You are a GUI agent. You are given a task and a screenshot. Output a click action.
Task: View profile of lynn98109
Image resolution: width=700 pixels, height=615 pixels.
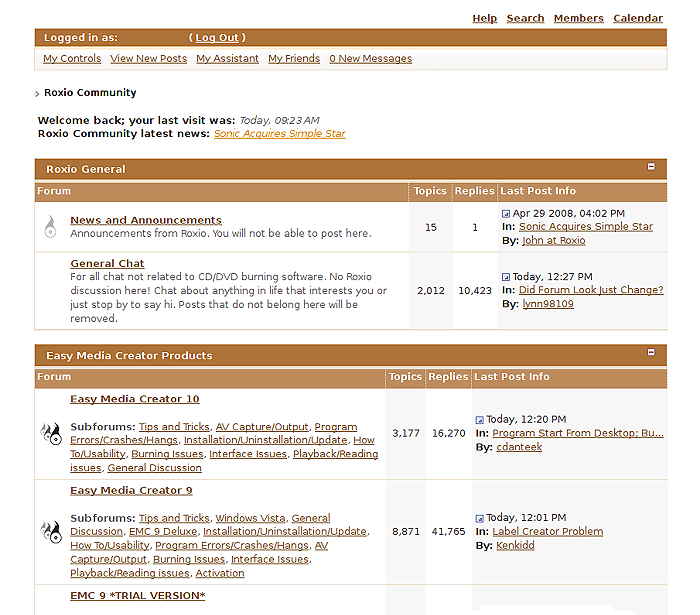point(548,303)
